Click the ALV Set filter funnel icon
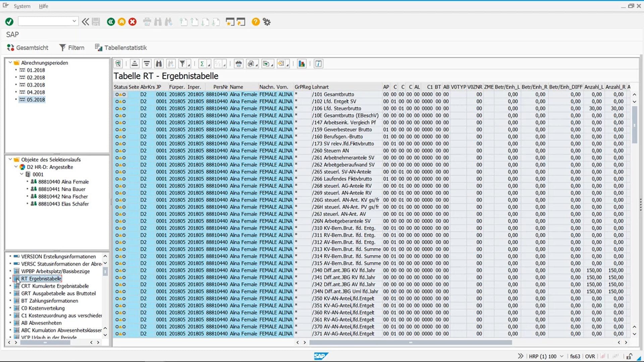This screenshot has height=362, width=644. [182, 64]
